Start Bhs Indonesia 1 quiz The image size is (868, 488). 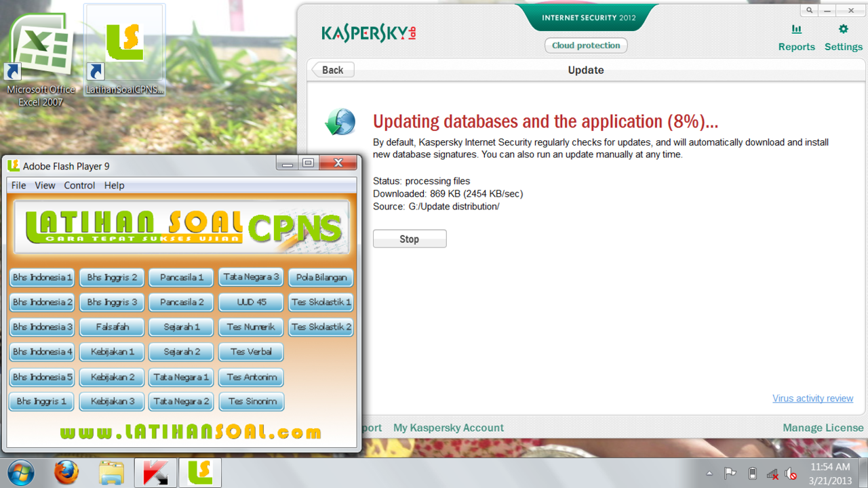[42, 277]
